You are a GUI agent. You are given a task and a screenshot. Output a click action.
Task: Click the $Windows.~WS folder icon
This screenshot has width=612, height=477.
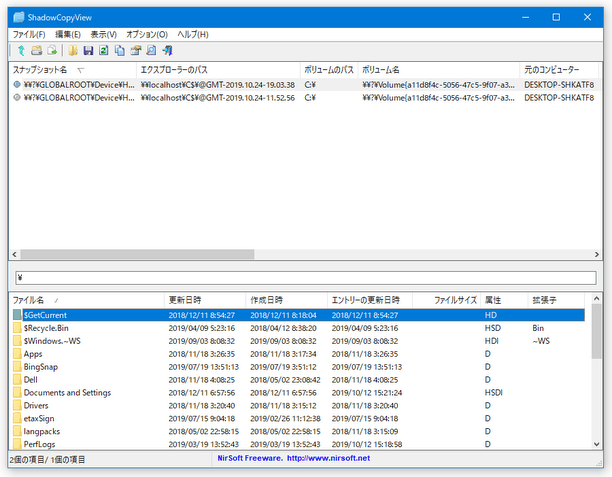pos(17,340)
